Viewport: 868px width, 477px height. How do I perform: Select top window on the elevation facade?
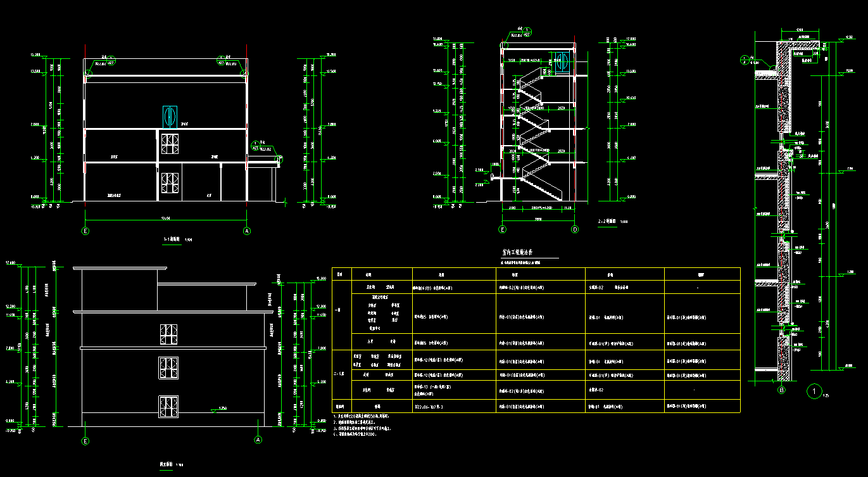(168, 334)
